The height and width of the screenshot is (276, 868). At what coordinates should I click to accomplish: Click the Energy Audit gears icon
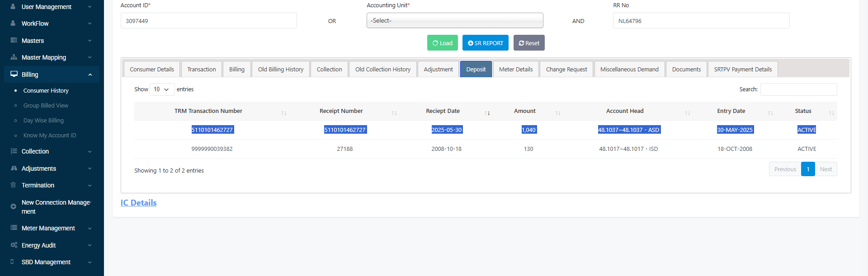click(14, 245)
